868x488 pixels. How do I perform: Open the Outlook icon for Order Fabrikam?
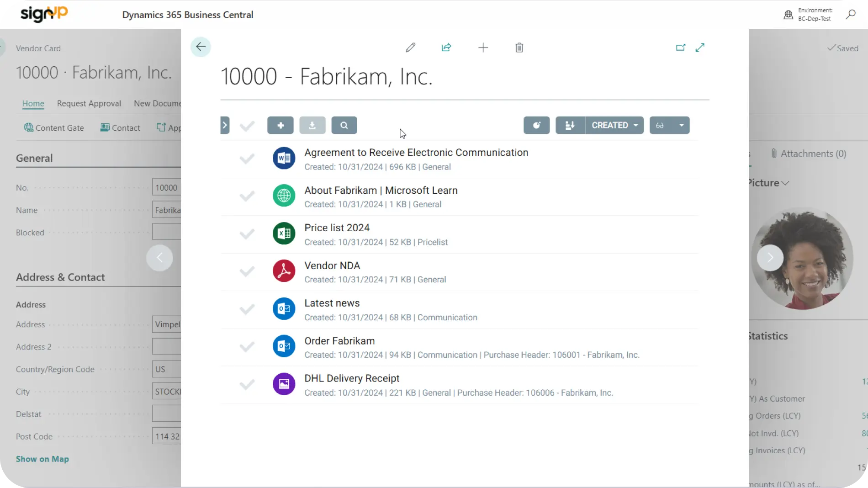(x=284, y=346)
